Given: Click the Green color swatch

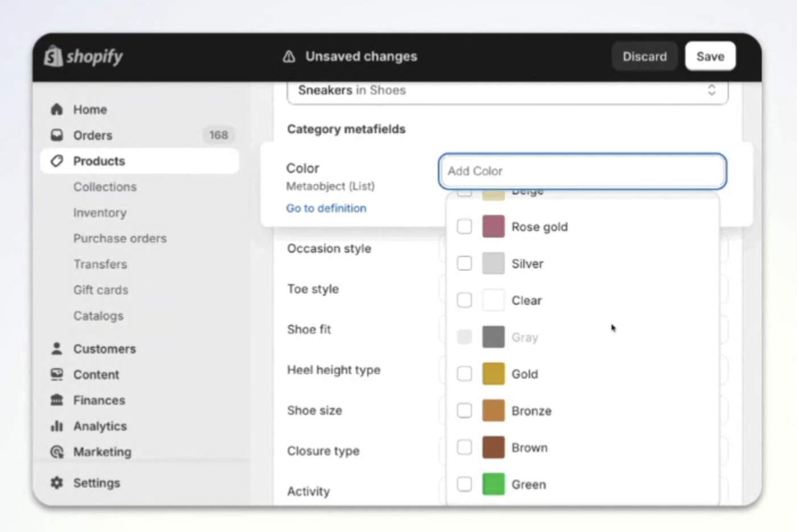Looking at the screenshot, I should pos(493,484).
